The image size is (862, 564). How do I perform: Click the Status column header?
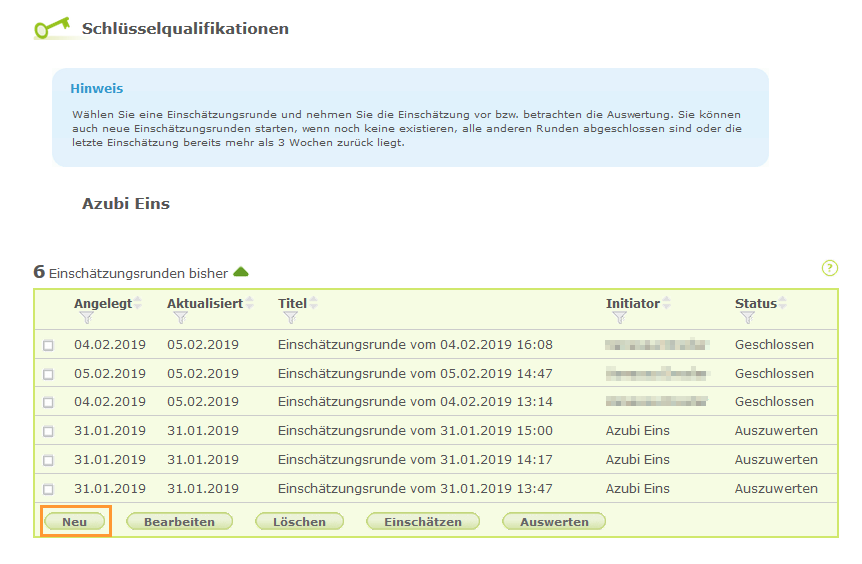(x=756, y=303)
